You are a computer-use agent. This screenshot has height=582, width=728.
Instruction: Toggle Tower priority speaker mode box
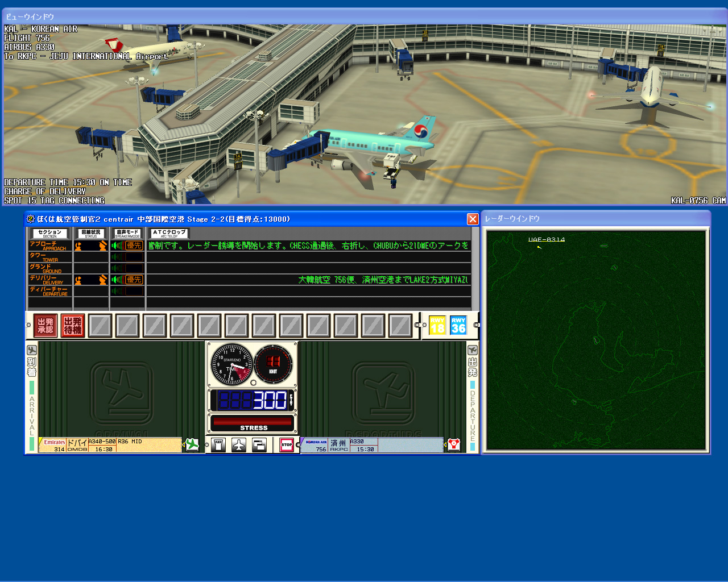pos(134,257)
